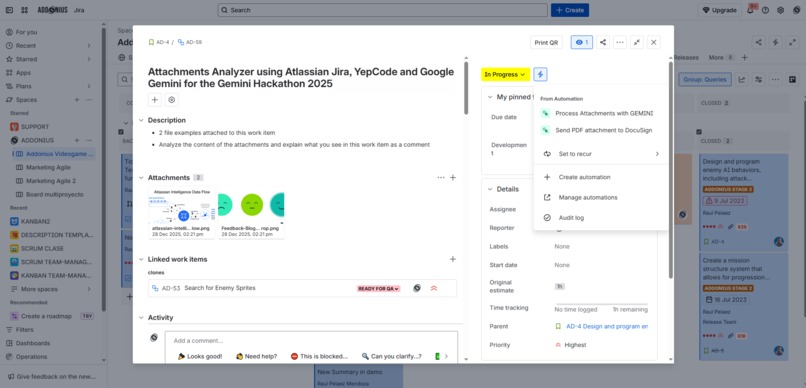Click the Group: Queries button
The image size is (806, 388).
[705, 80]
